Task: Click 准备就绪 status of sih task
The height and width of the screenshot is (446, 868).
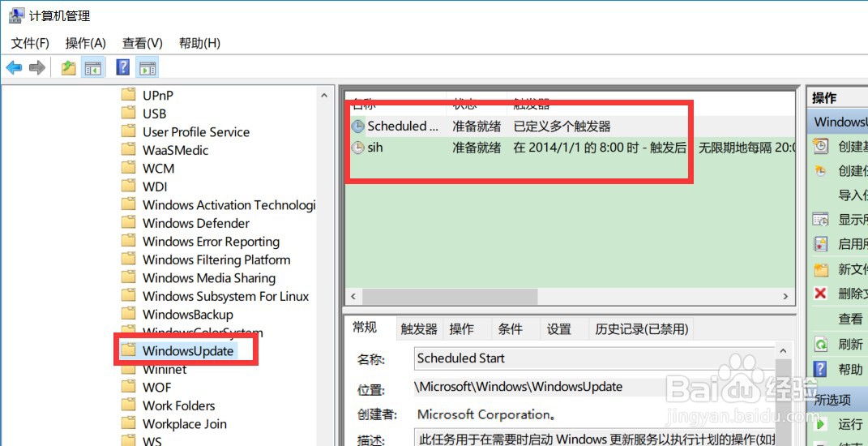Action: pyautogui.click(x=477, y=148)
